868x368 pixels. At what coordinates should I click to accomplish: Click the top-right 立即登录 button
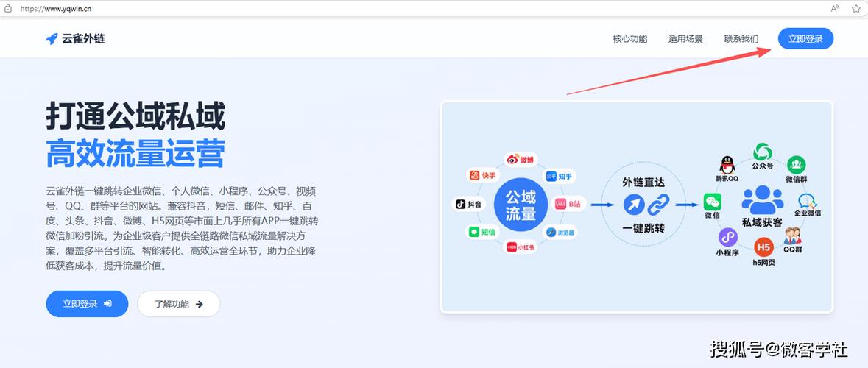[x=805, y=39]
